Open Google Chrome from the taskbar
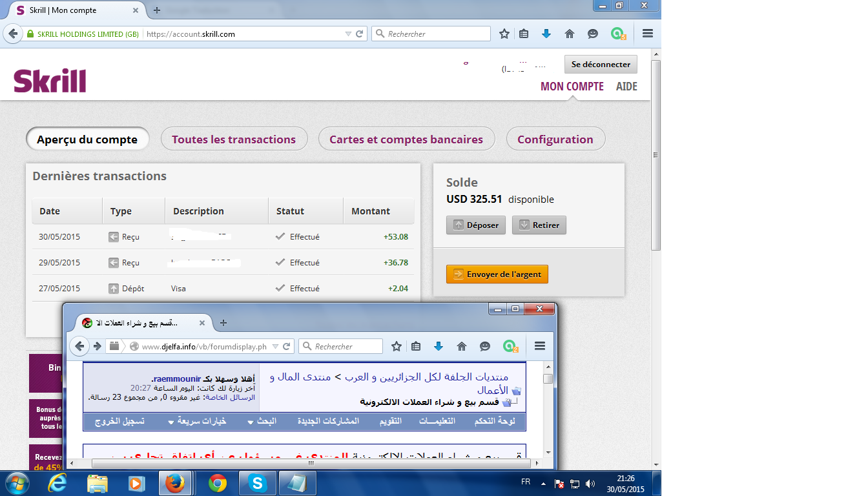The height and width of the screenshot is (496, 868). click(x=218, y=482)
